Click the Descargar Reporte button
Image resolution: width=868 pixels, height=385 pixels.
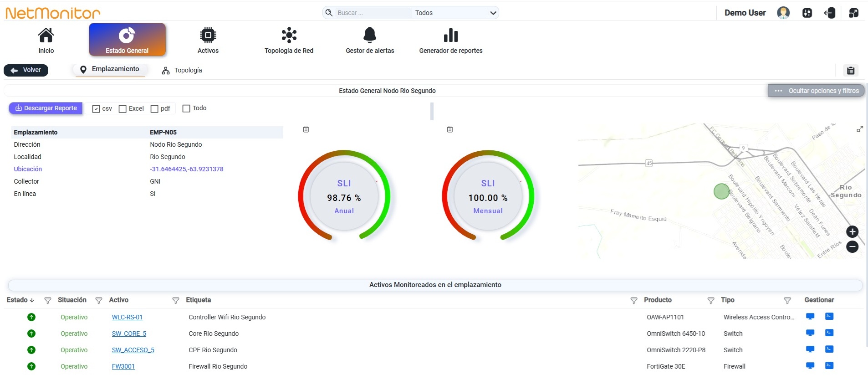click(46, 108)
